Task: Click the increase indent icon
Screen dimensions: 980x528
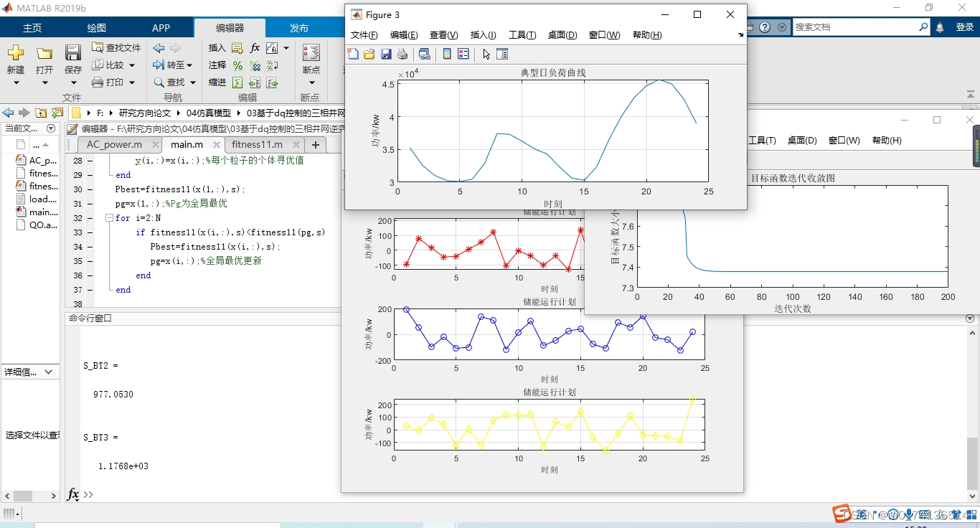Action: pyautogui.click(x=255, y=82)
